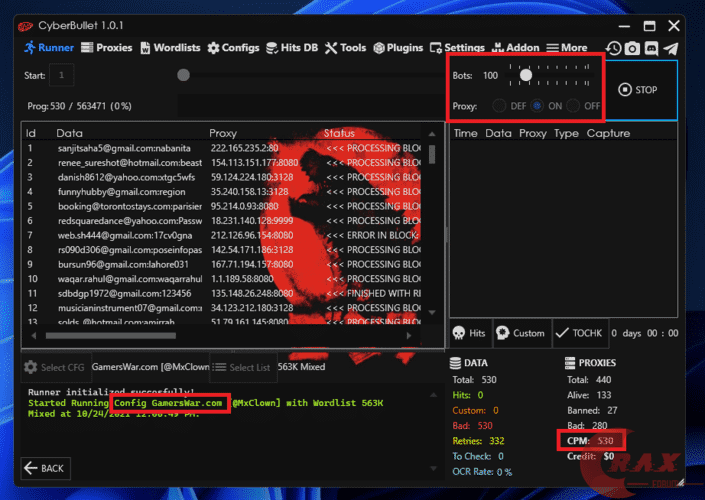The image size is (705, 500).
Task: Show the Custom results list
Action: point(522,333)
